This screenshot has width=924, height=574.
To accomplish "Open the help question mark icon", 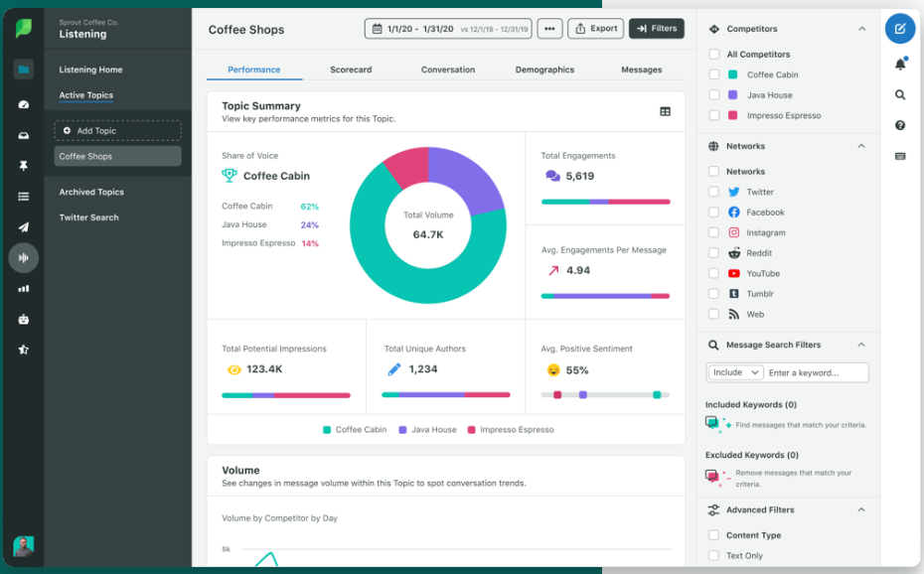I will click(900, 125).
